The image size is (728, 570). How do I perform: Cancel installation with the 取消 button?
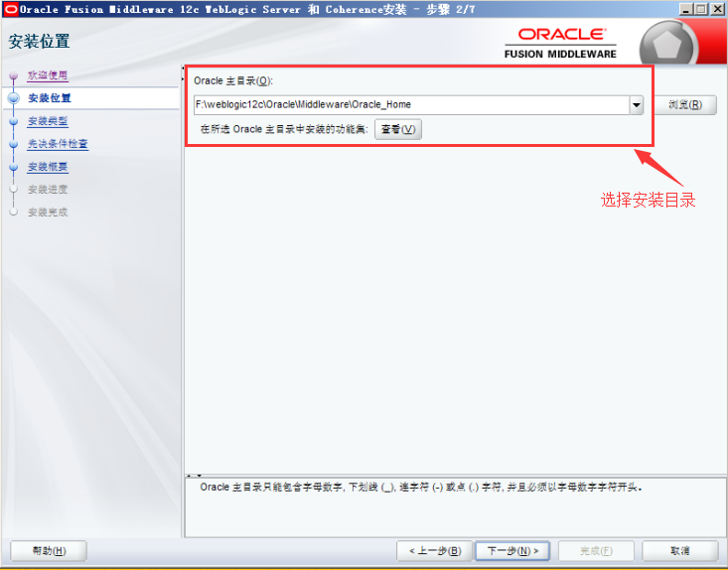click(679, 550)
